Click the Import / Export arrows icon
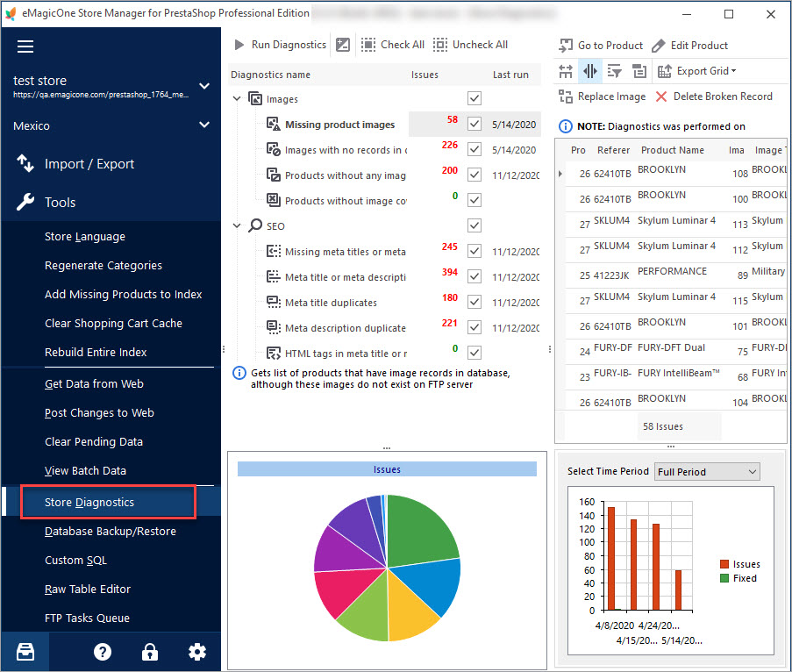 click(25, 164)
